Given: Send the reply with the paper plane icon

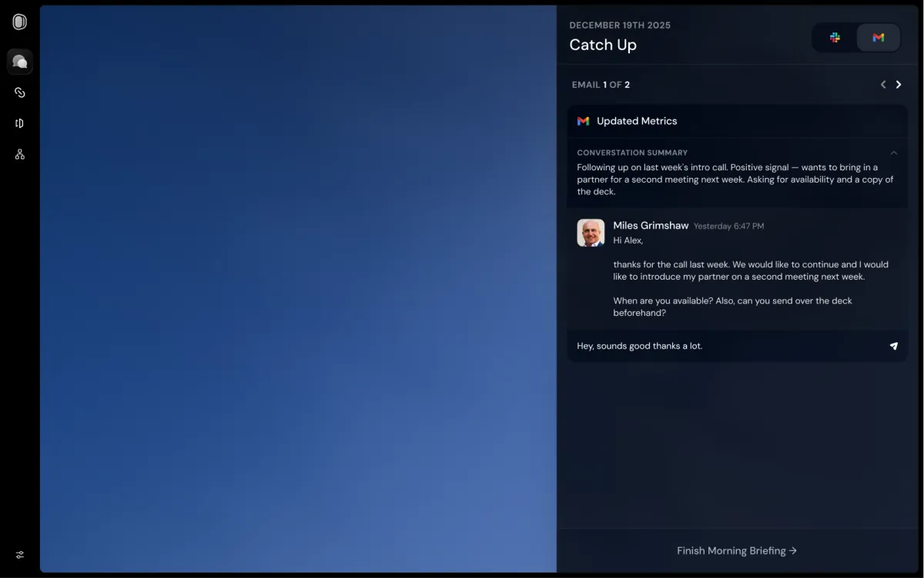Looking at the screenshot, I should tap(894, 346).
